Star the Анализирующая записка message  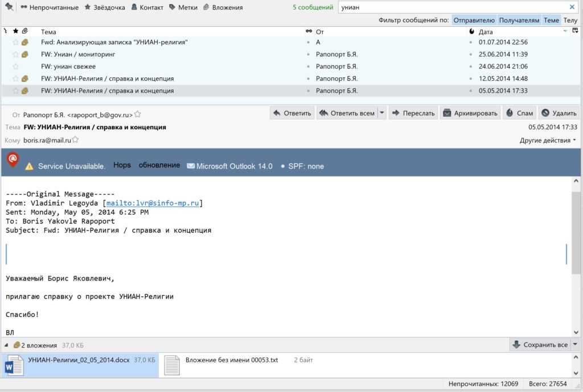pos(15,42)
